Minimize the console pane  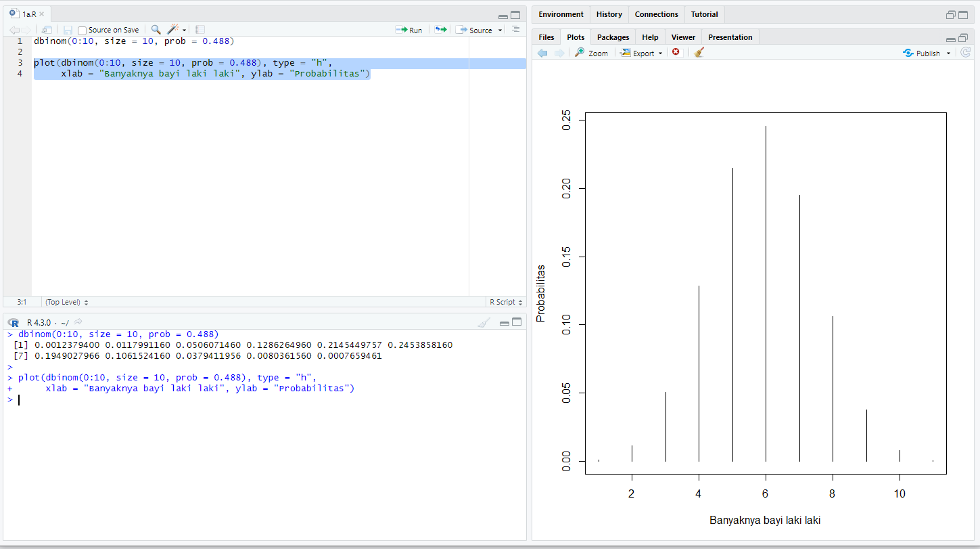(504, 323)
